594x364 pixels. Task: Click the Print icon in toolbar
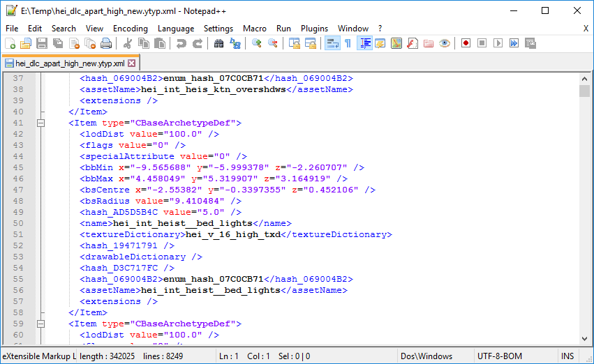click(106, 43)
